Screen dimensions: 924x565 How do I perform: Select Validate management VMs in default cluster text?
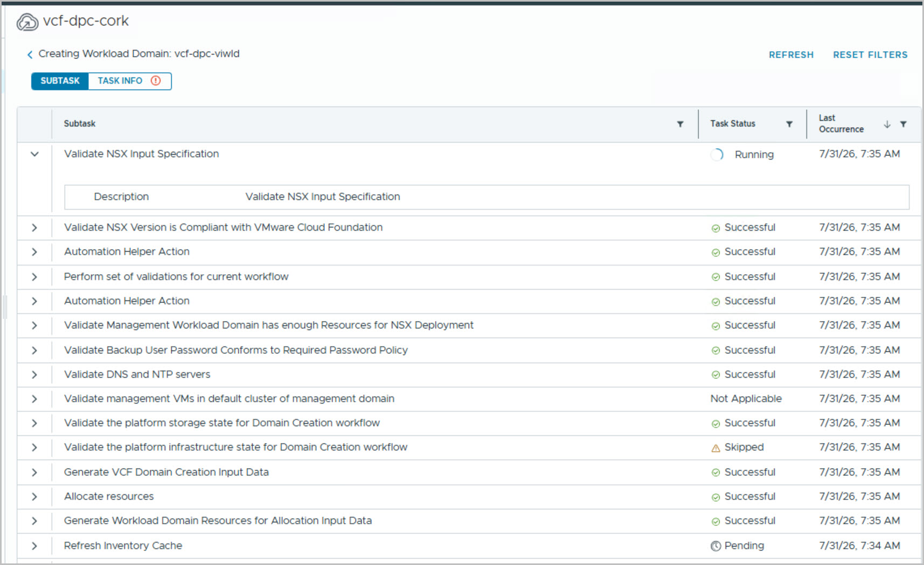click(x=230, y=399)
